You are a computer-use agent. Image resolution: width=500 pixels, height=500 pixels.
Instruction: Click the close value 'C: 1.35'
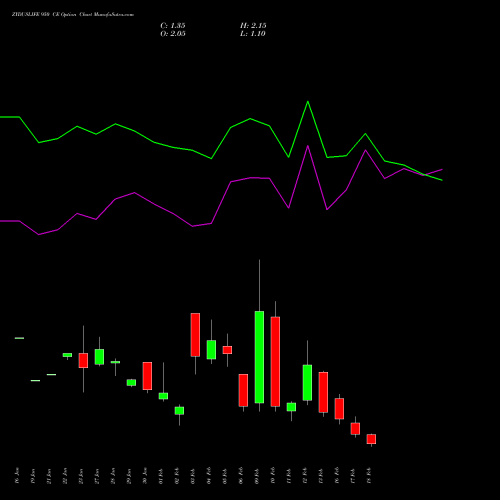[173, 26]
